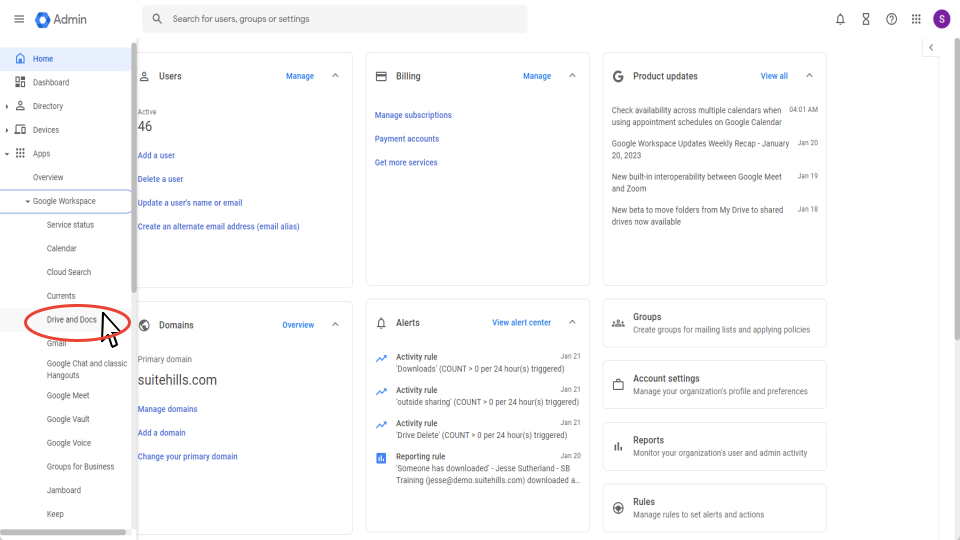
Task: Expand the Directory tree arrow
Action: coord(7,107)
